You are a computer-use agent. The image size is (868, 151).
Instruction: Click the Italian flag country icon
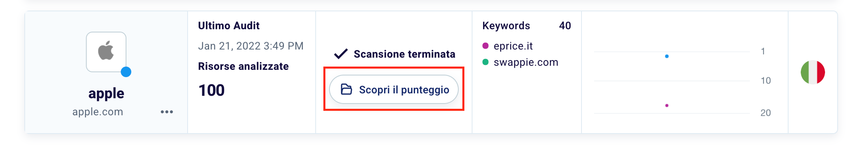813,72
